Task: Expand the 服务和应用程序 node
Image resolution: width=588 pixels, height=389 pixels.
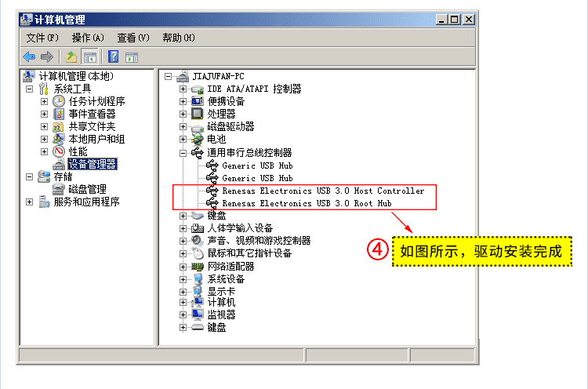Action: point(29,202)
